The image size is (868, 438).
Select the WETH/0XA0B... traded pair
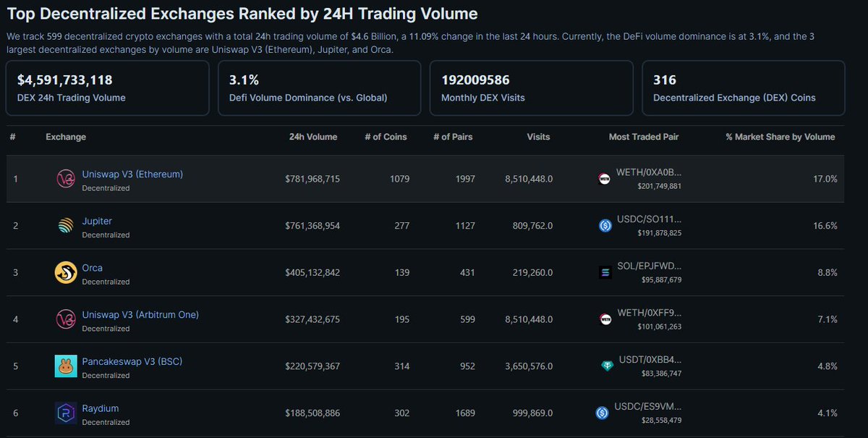pyautogui.click(x=648, y=174)
